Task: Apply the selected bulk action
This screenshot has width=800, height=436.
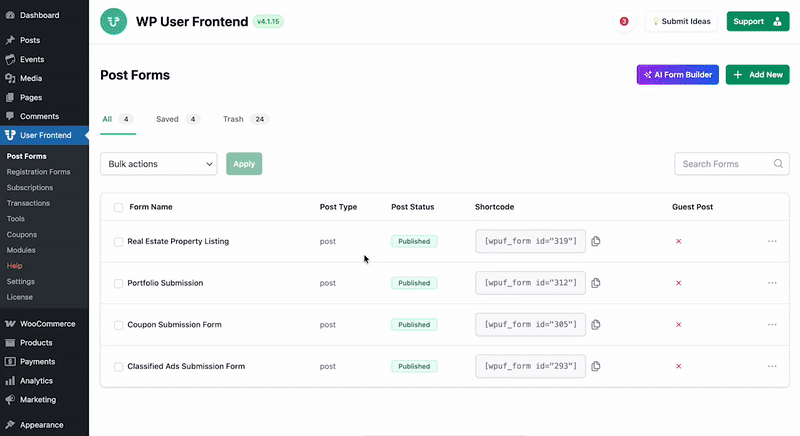Action: [244, 164]
